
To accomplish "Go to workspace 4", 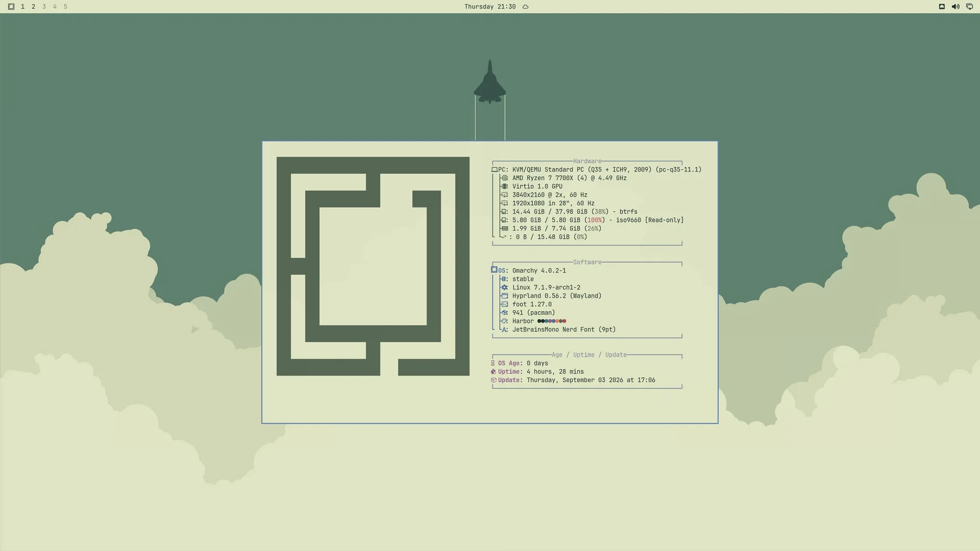I will click(x=55, y=7).
